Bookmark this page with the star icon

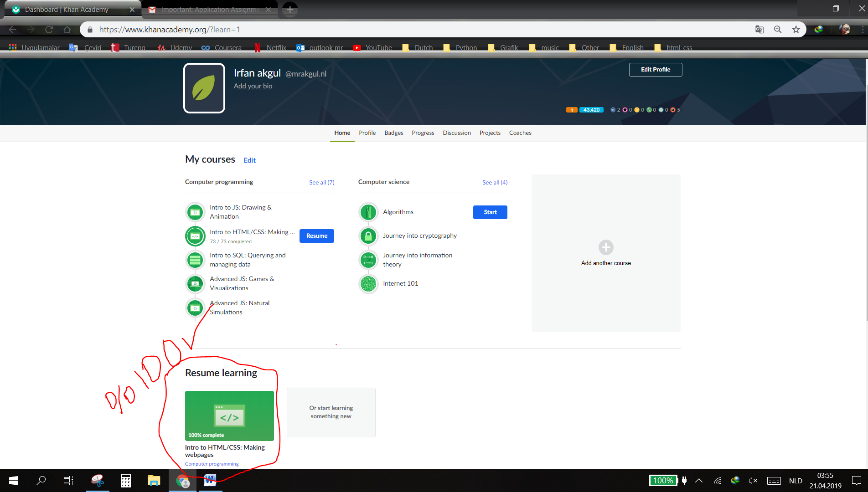click(796, 30)
